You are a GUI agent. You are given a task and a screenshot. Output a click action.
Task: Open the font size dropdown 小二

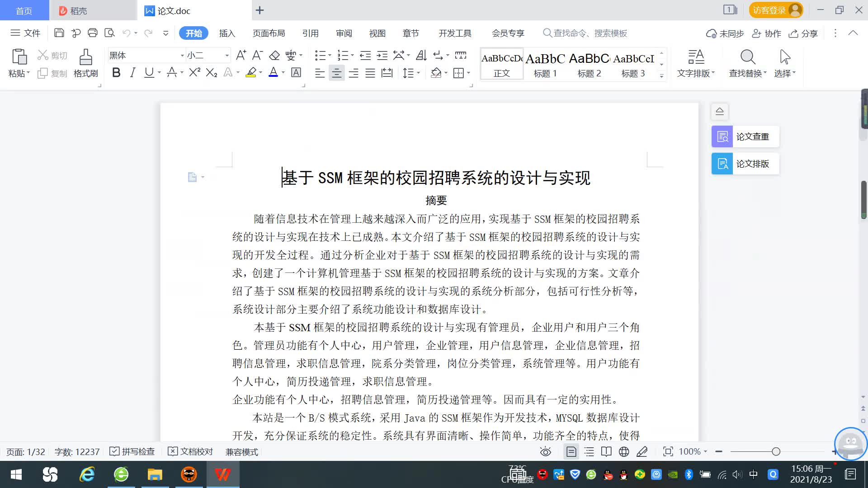227,56
